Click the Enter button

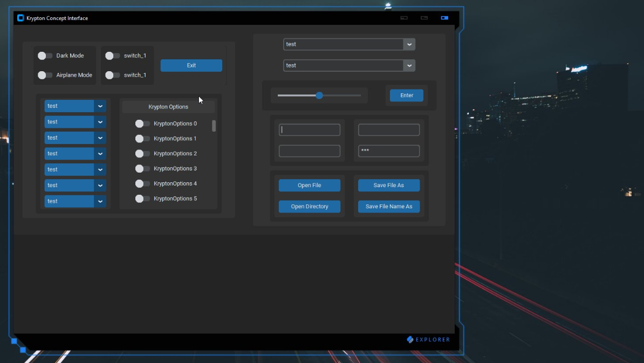pos(406,95)
